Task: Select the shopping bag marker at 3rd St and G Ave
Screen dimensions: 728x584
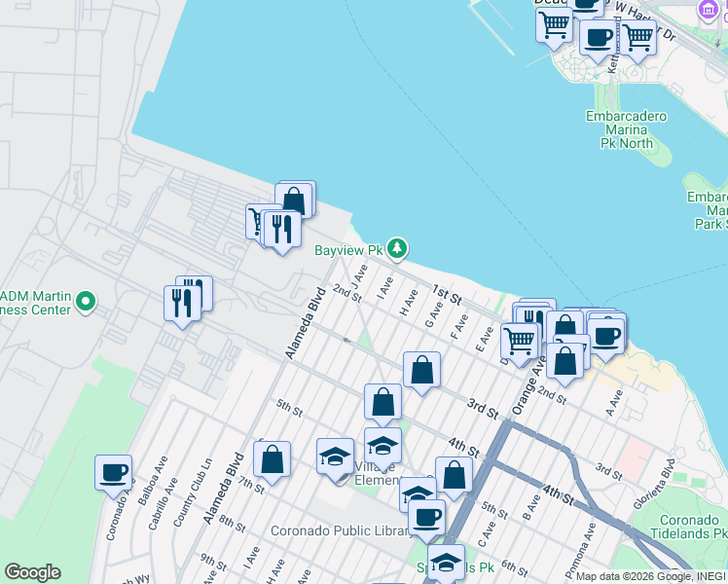Action: click(x=421, y=373)
